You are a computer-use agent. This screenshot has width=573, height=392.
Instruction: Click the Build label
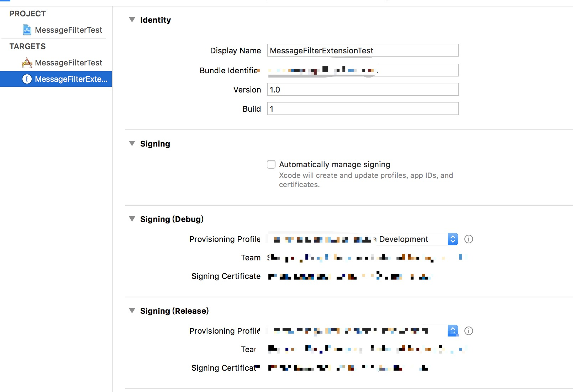(252, 109)
